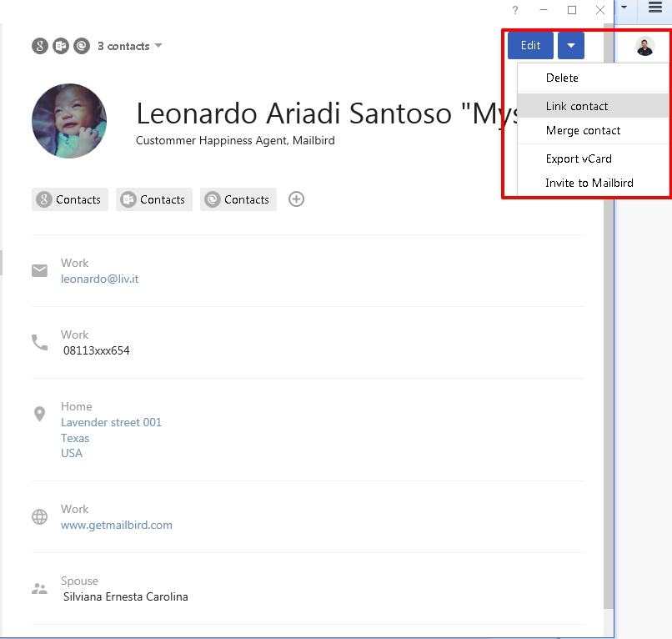Click the Edit button
672x639 pixels.
pyautogui.click(x=530, y=45)
